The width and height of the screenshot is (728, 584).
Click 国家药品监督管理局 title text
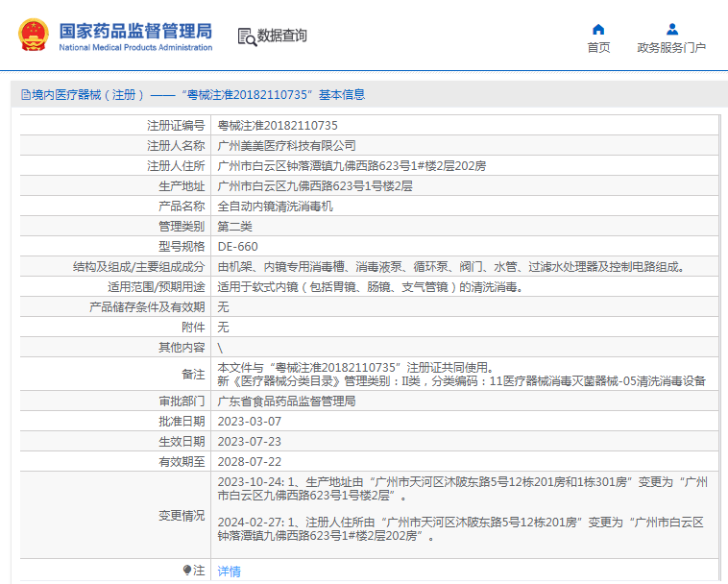pos(135,31)
